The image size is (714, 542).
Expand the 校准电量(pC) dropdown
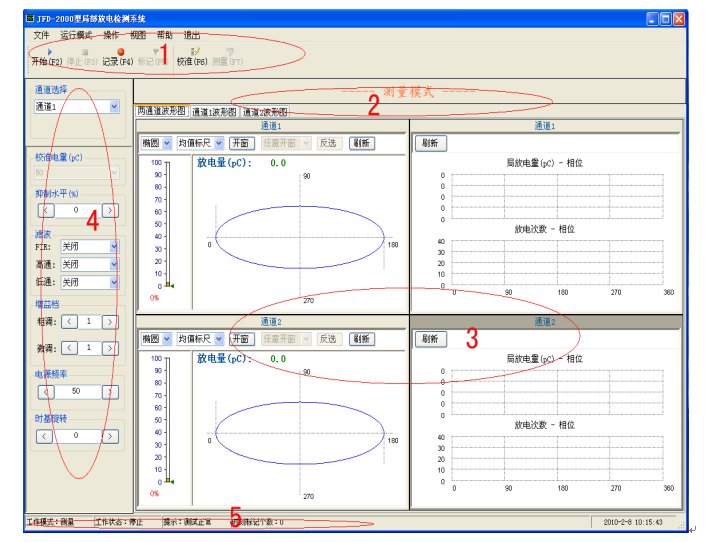pos(114,173)
